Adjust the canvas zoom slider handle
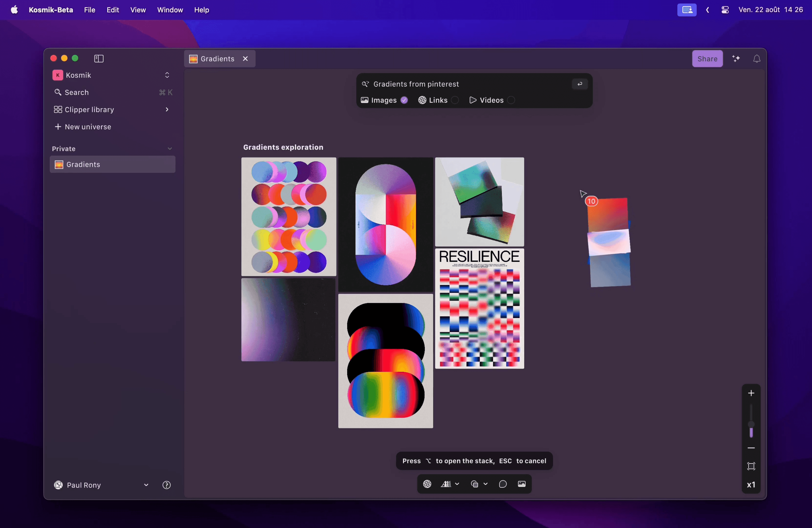This screenshot has height=528, width=812. pyautogui.click(x=751, y=425)
